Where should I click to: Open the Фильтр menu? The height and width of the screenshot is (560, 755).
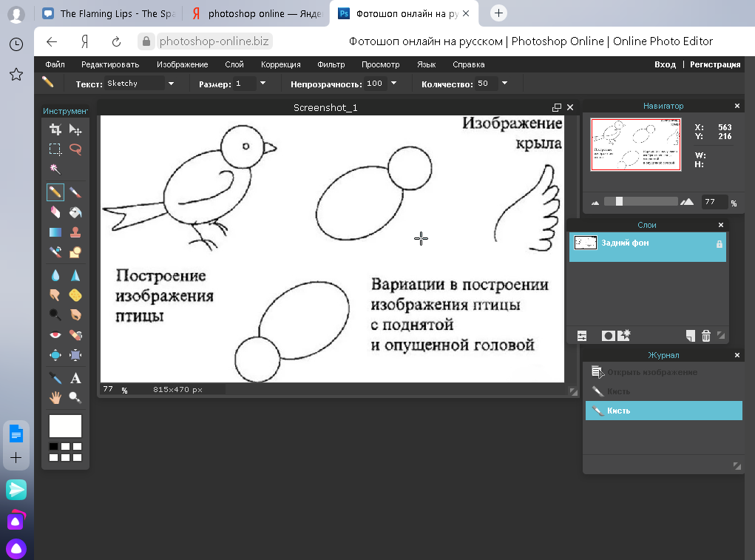pyautogui.click(x=331, y=64)
